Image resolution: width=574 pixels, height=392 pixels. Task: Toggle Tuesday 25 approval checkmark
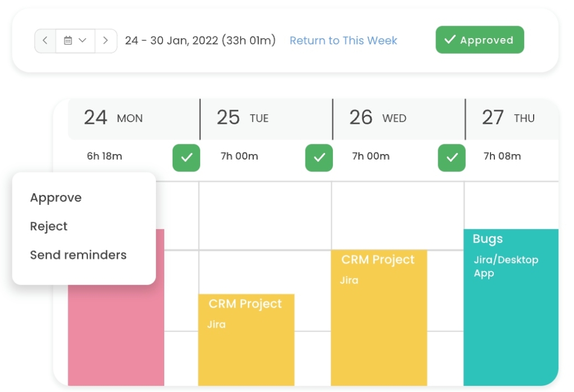coord(319,158)
